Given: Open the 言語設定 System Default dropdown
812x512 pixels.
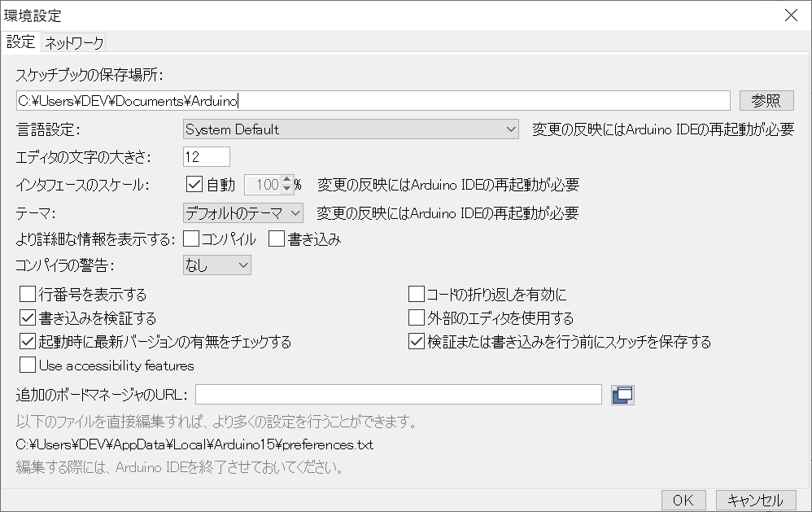Looking at the screenshot, I should pyautogui.click(x=351, y=129).
